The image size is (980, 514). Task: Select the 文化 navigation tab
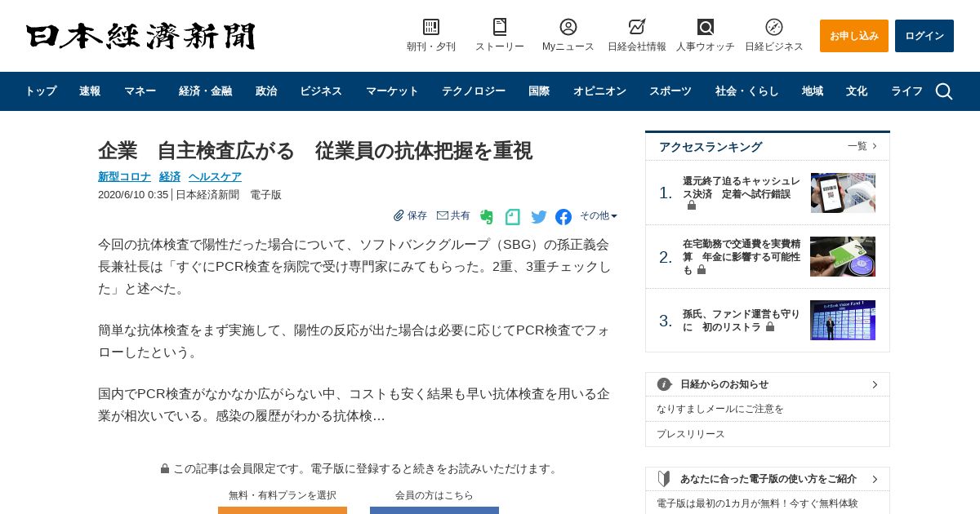[857, 91]
